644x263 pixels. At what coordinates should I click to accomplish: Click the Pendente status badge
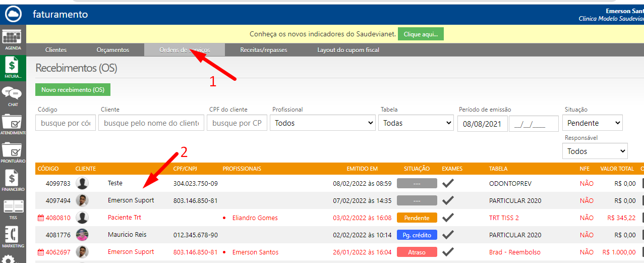417,218
